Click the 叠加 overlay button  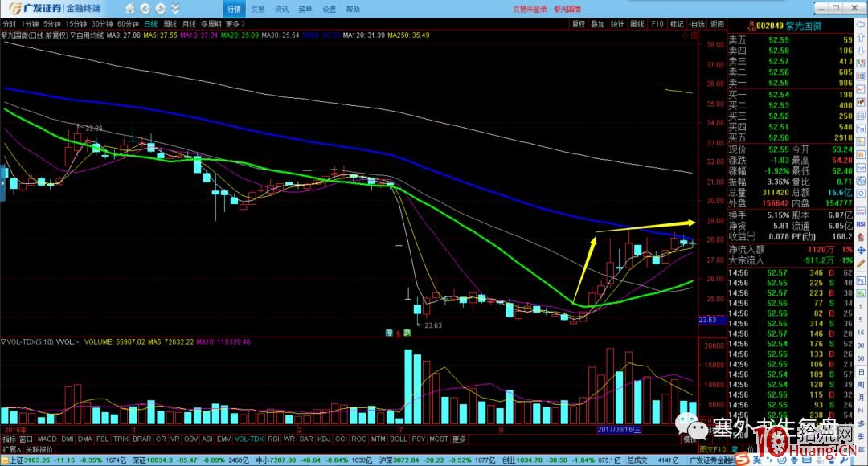click(x=598, y=24)
